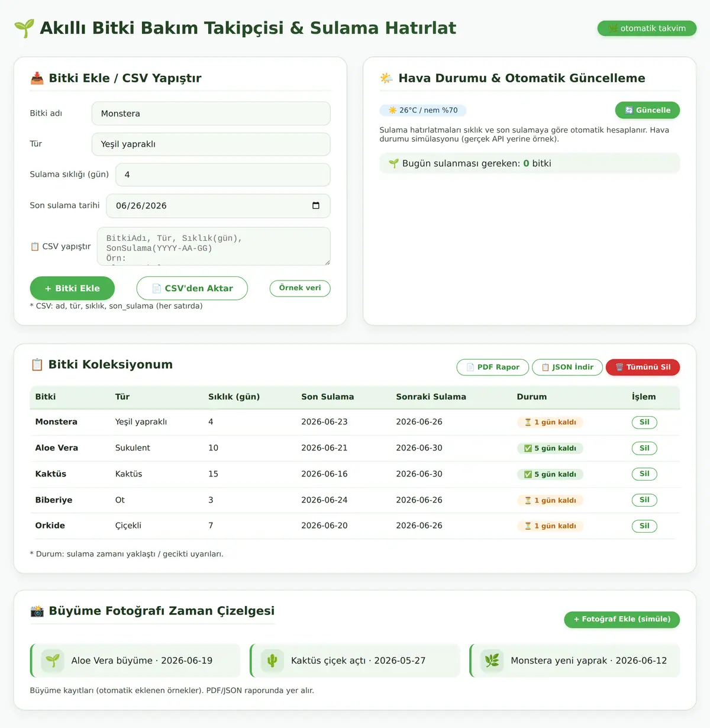Add a photo with Fotoğraf Ekle (simüle)
The width and height of the screenshot is (710, 728).
tap(622, 619)
